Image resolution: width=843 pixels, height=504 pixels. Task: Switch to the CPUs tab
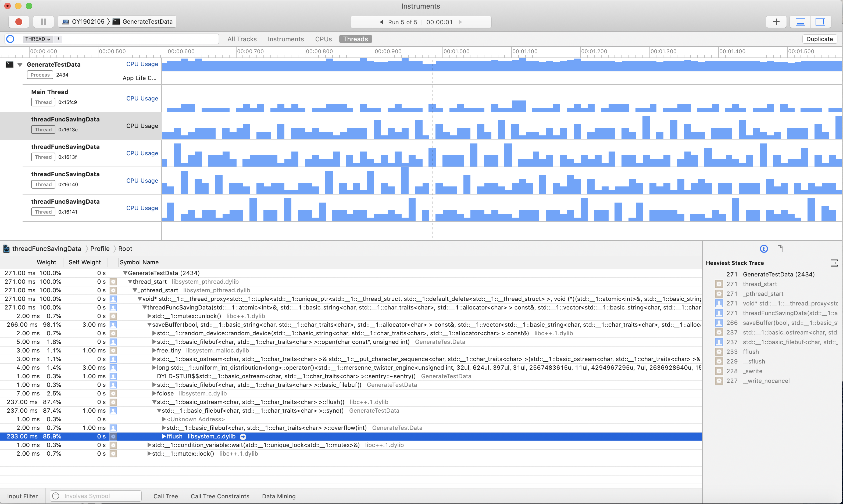(323, 39)
